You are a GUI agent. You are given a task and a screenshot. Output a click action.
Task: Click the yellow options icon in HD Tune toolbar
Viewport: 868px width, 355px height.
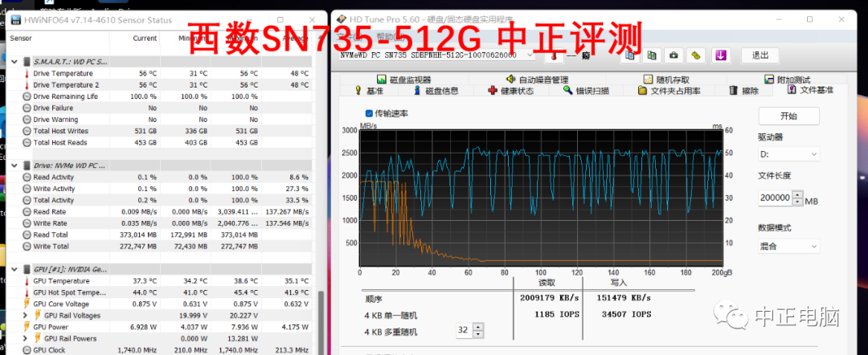(696, 55)
